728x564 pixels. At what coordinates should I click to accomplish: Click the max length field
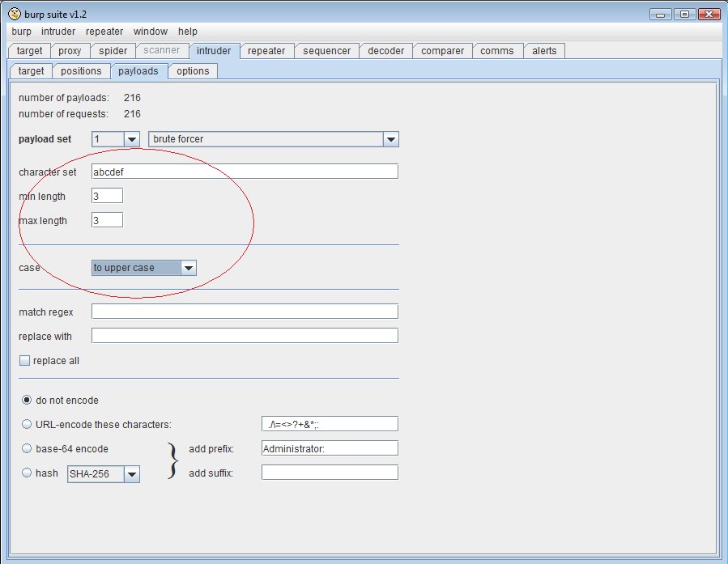[x=107, y=220]
